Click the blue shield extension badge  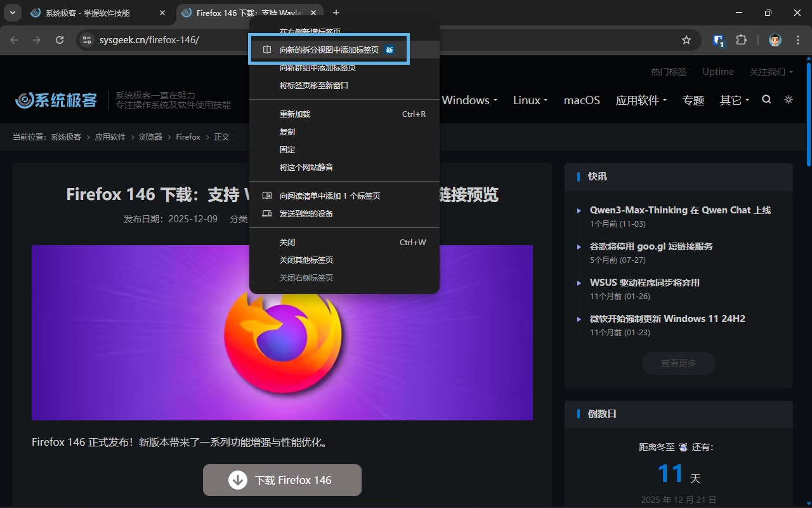click(x=717, y=39)
